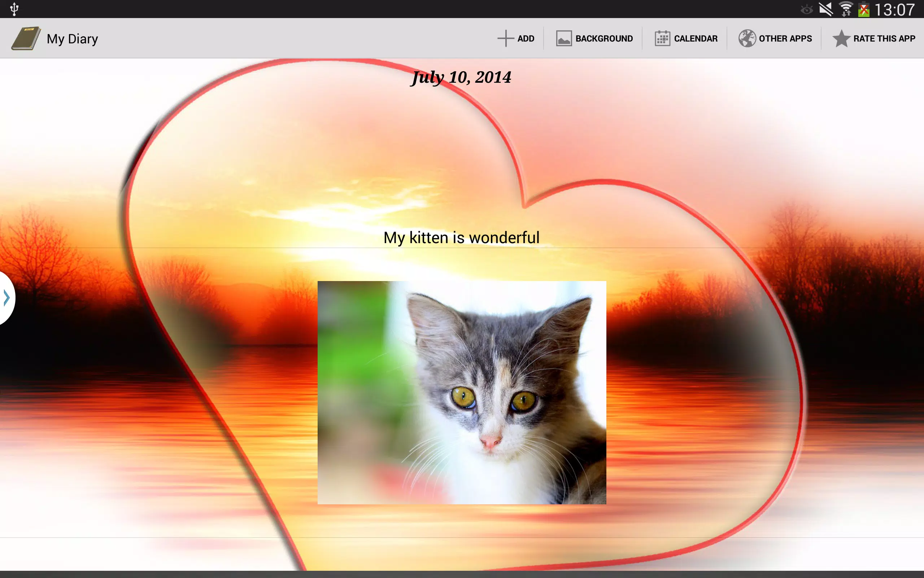Click the RATE THIS APP label

point(884,39)
